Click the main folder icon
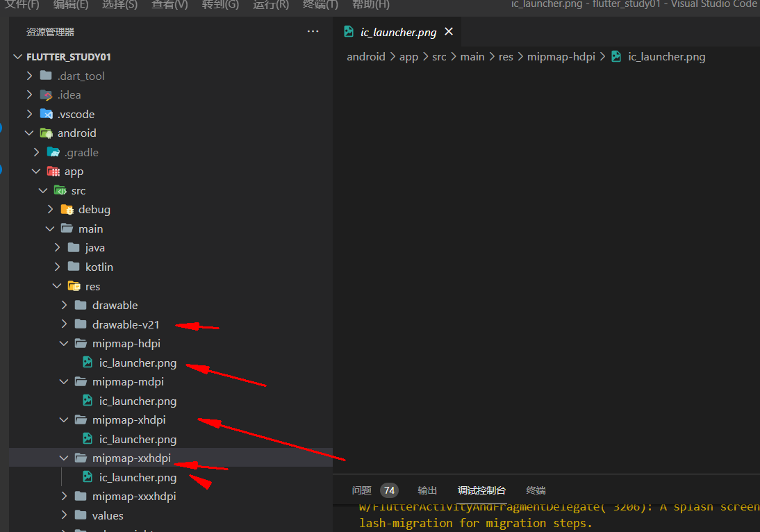The image size is (760, 532). (x=67, y=228)
